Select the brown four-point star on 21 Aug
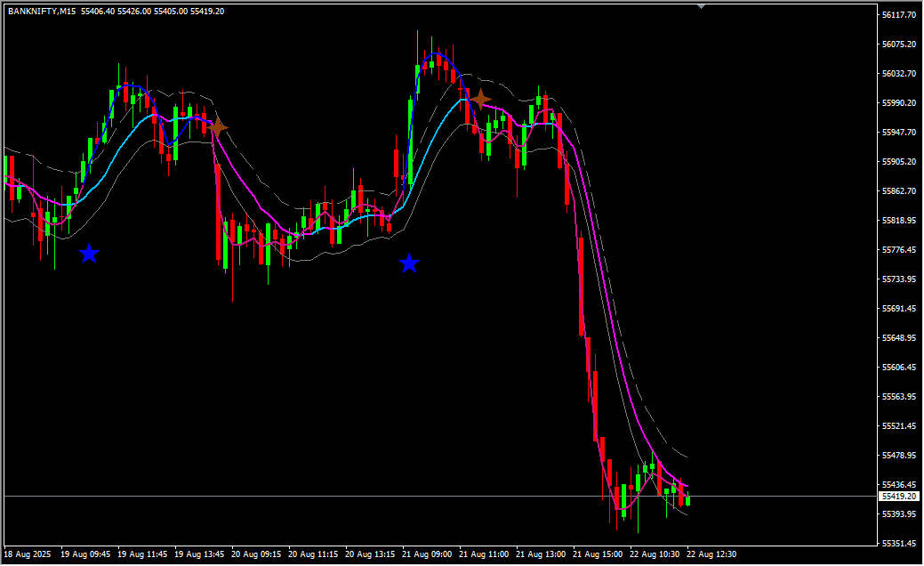924x566 pixels. click(x=480, y=99)
